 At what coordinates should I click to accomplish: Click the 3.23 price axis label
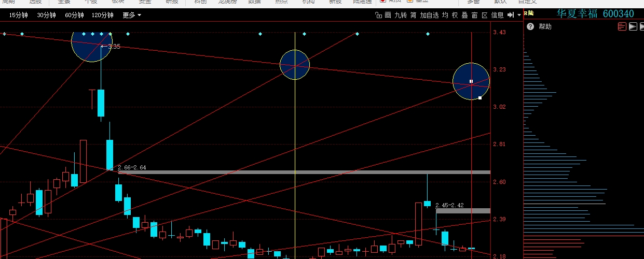tap(499, 69)
